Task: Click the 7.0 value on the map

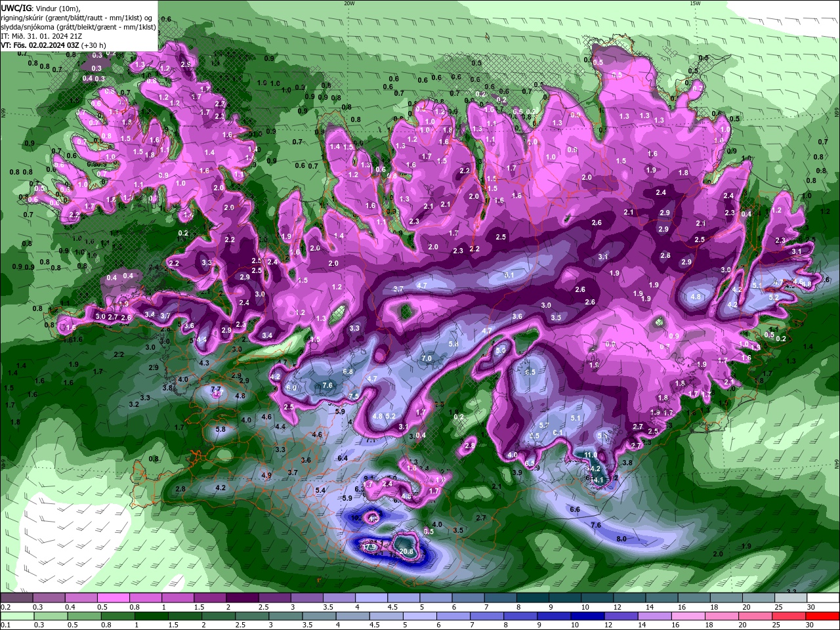Action: [427, 358]
